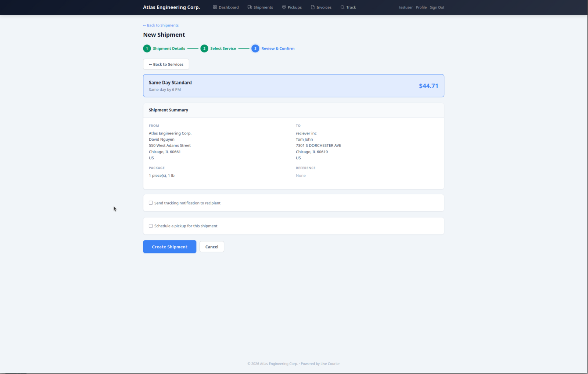
Task: Click the Pickups location pin icon
Action: point(284,7)
